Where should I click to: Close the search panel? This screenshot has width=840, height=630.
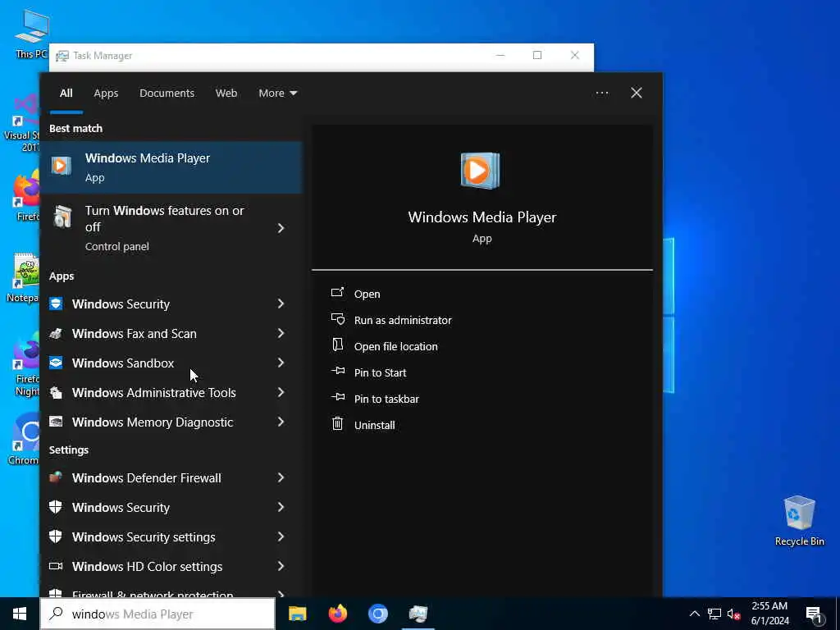coord(637,94)
